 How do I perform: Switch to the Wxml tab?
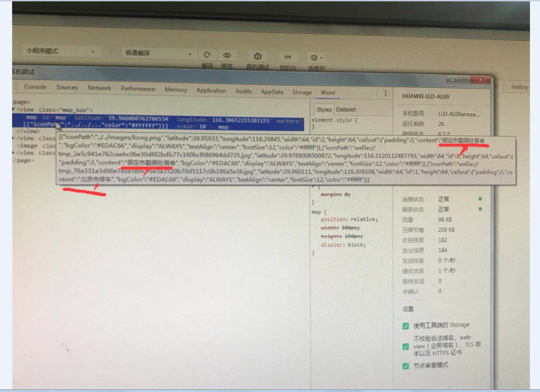[327, 92]
